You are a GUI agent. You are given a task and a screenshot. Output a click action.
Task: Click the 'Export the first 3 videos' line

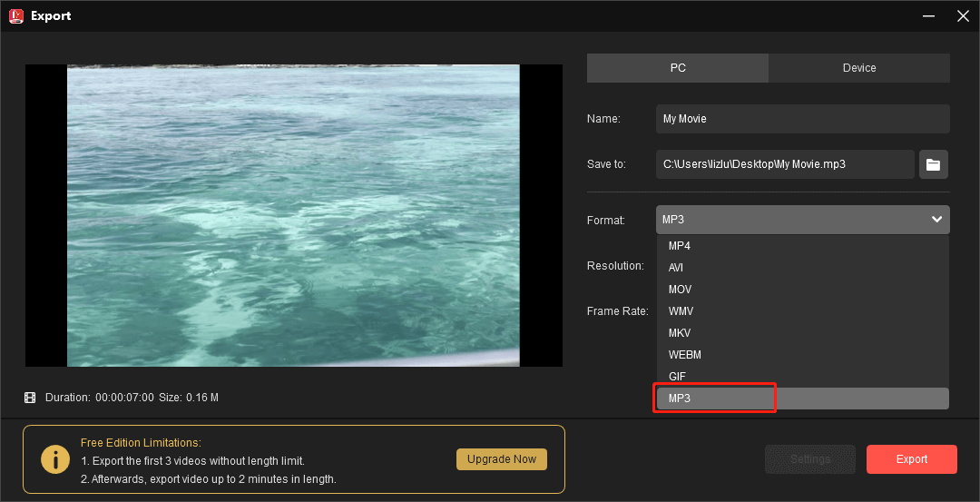pyautogui.click(x=192, y=461)
